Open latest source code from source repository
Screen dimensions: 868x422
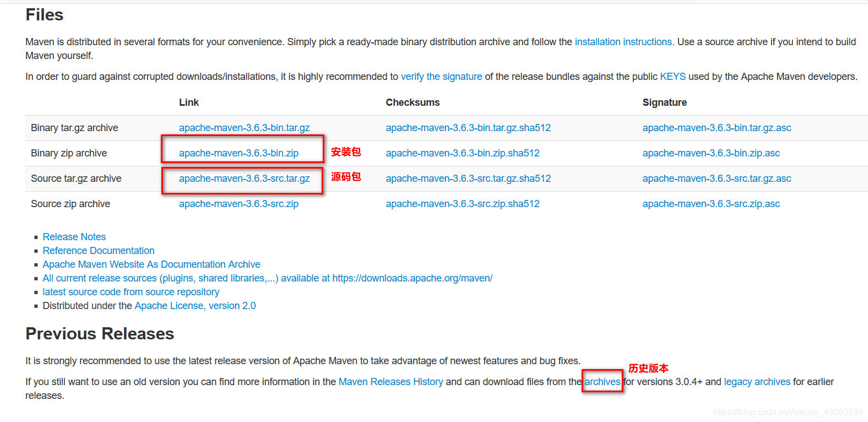pyautogui.click(x=131, y=292)
